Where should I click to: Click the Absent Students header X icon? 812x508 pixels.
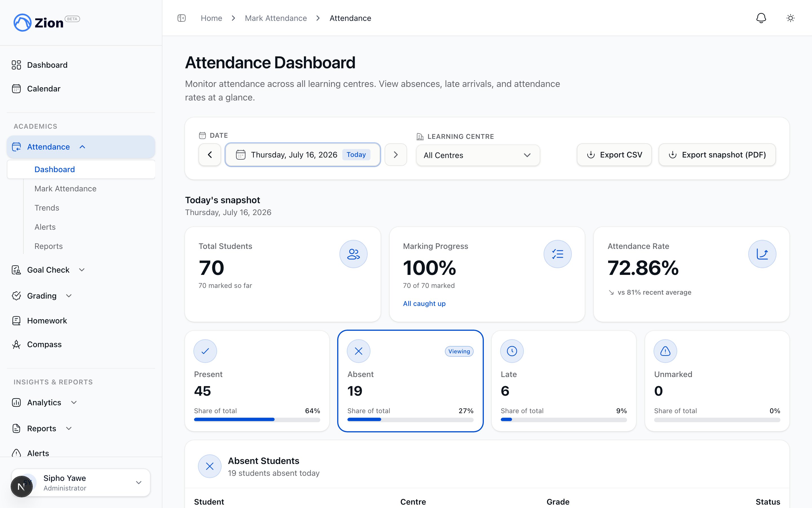click(x=210, y=466)
